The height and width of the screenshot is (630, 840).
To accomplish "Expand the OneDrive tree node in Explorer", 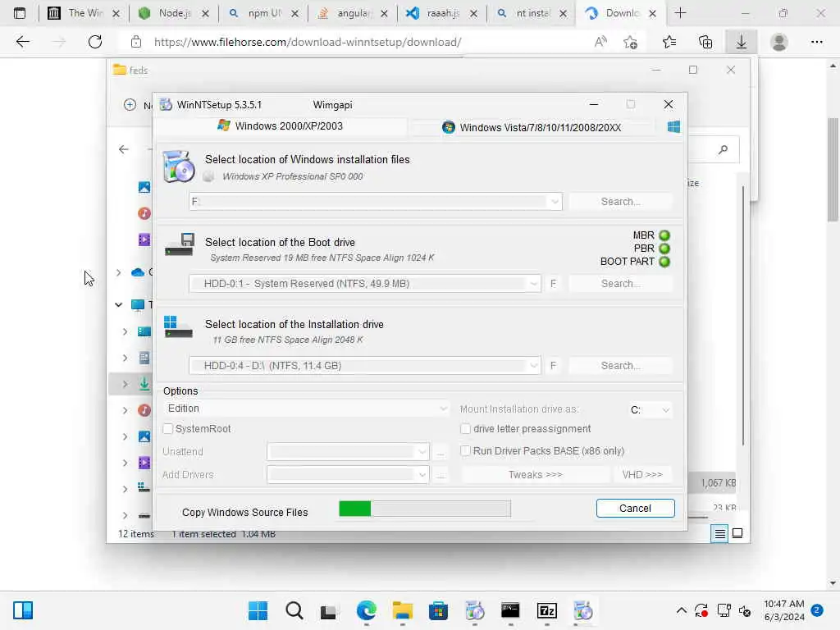I will (119, 272).
